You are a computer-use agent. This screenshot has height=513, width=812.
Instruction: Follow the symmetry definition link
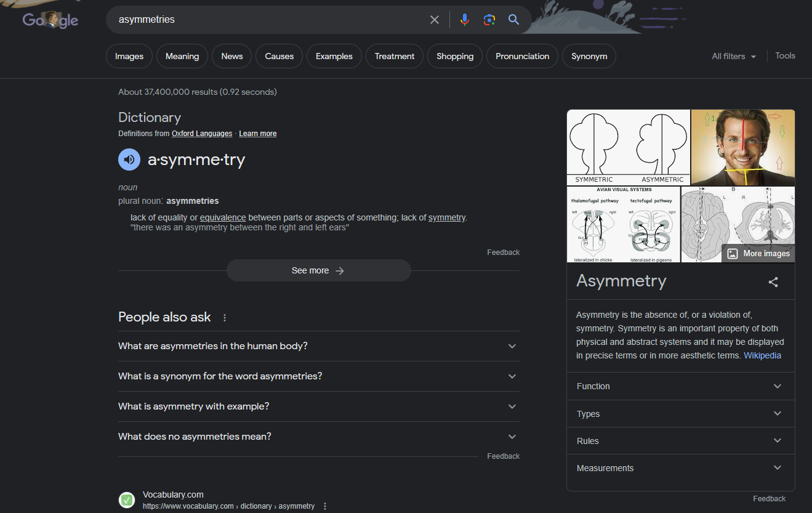(x=447, y=217)
